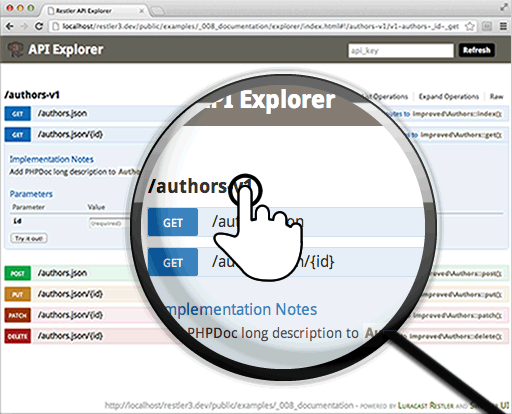
Task: Click the "Value" column header
Action: (96, 207)
